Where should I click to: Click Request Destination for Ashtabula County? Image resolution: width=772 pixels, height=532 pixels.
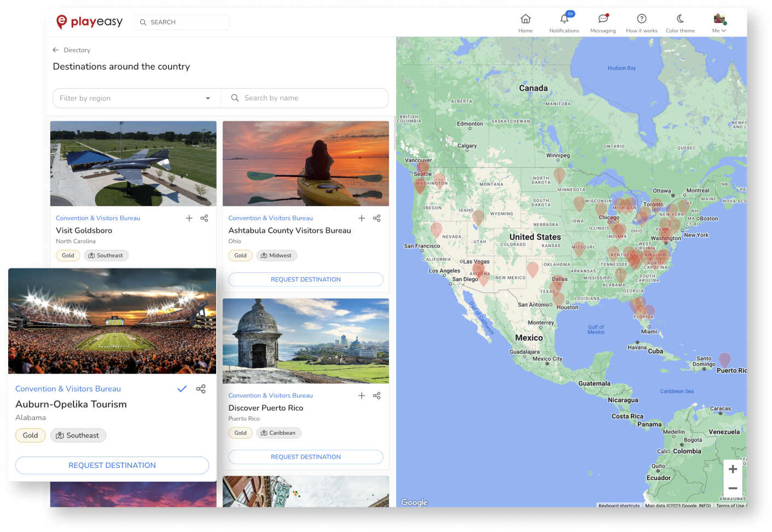[x=305, y=279]
